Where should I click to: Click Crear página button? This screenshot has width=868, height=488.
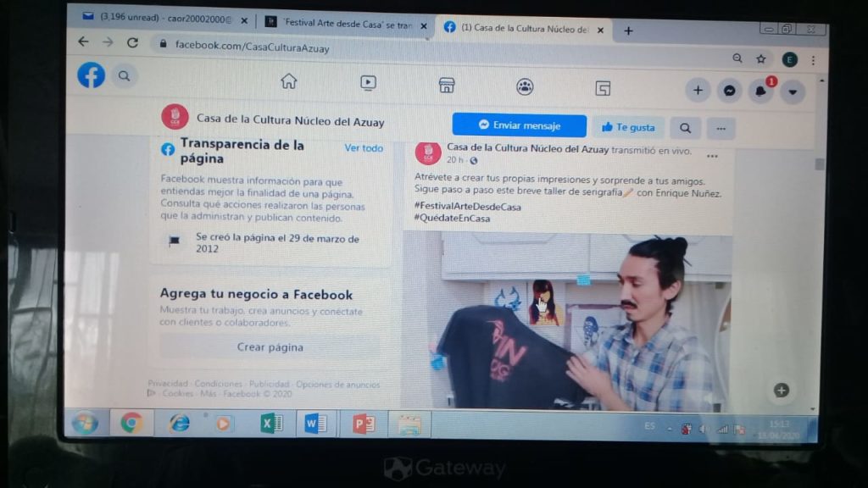click(x=270, y=347)
